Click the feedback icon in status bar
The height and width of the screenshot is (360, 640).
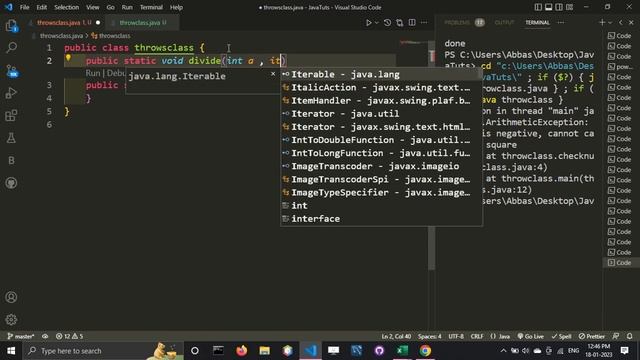616,336
